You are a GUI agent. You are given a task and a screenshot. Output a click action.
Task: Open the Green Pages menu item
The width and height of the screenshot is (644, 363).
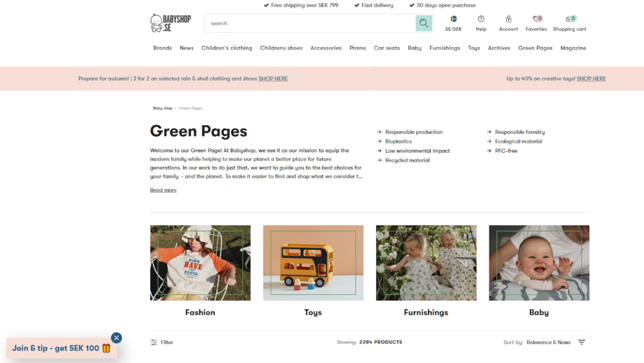[x=535, y=48]
